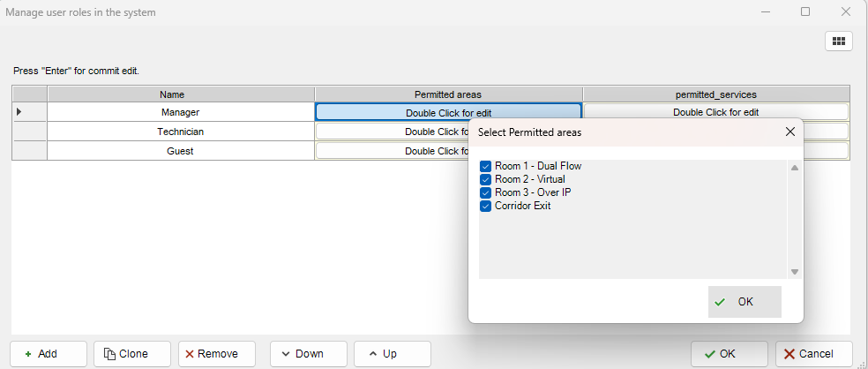Image resolution: width=868 pixels, height=369 pixels.
Task: Close the Select Permitted areas popup
Action: point(789,132)
